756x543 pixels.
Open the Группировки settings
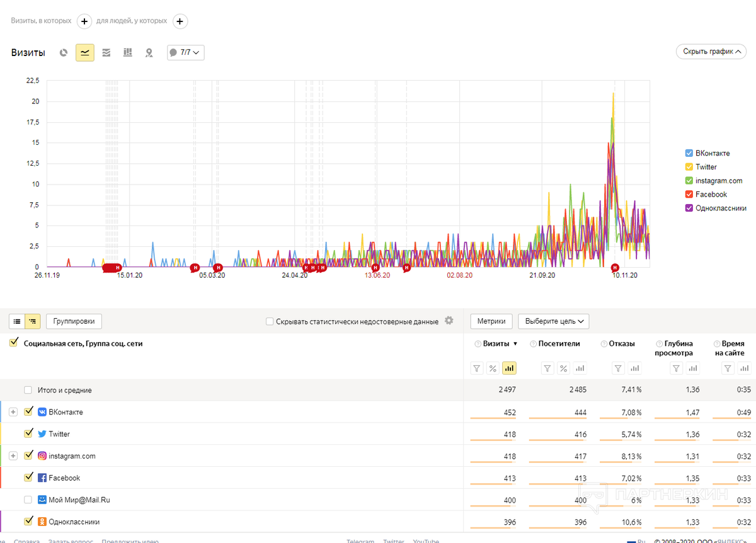click(74, 321)
